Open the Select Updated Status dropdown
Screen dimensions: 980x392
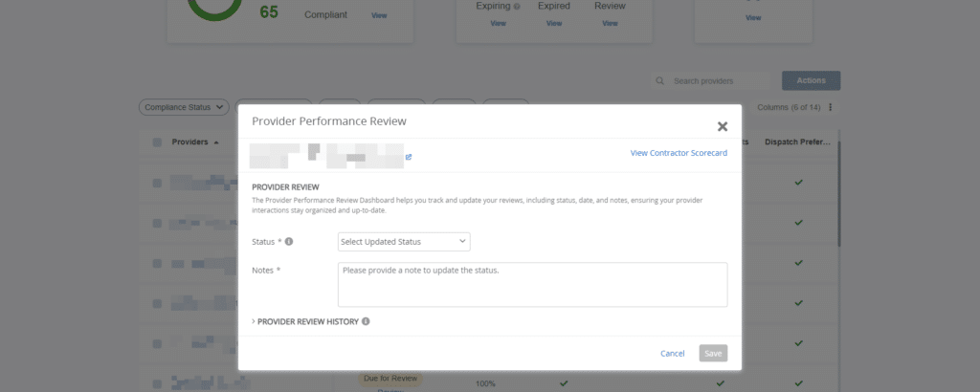(x=404, y=242)
